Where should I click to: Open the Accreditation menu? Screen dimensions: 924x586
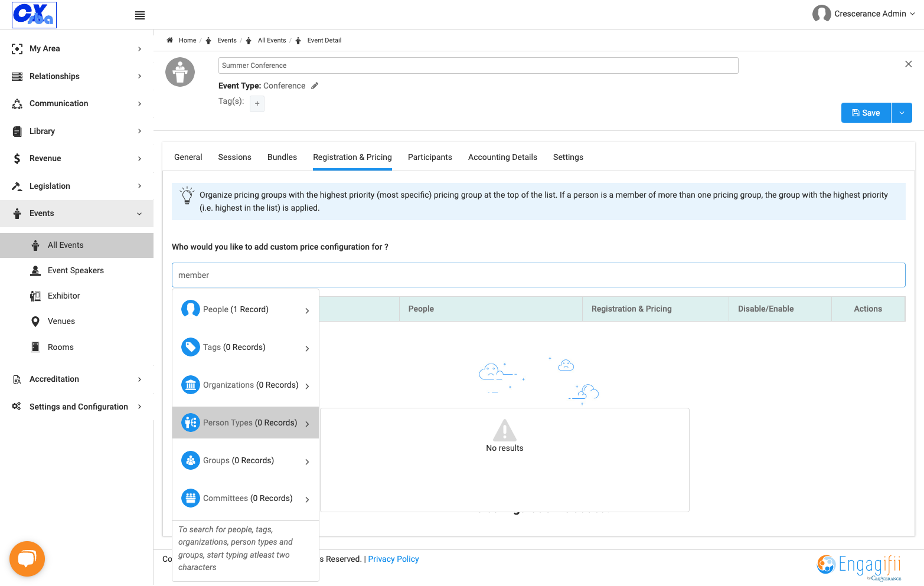tap(77, 379)
